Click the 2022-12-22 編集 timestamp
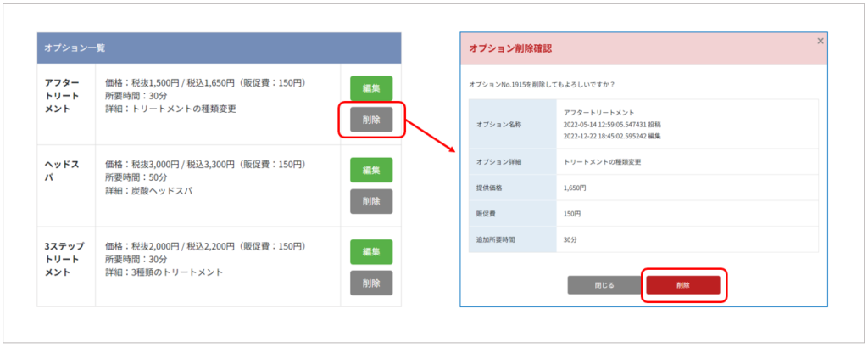The height and width of the screenshot is (348, 868). coord(612,136)
